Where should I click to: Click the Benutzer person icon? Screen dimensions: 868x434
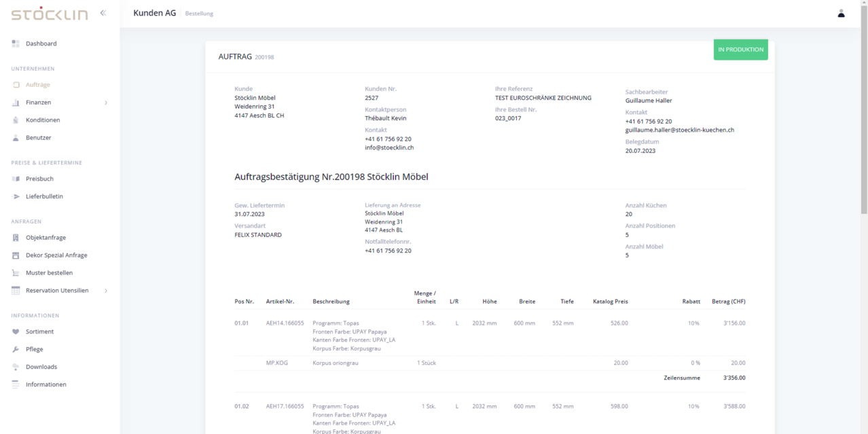click(x=16, y=138)
